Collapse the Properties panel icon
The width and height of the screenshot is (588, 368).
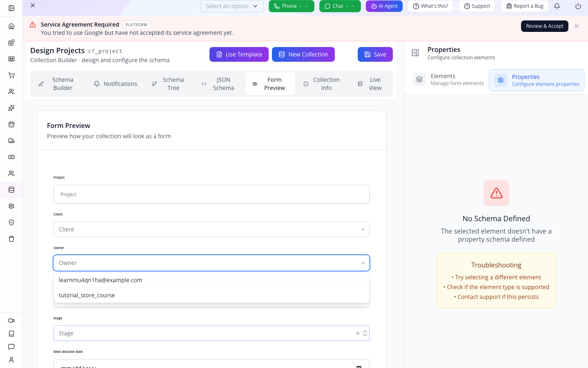tap(415, 53)
